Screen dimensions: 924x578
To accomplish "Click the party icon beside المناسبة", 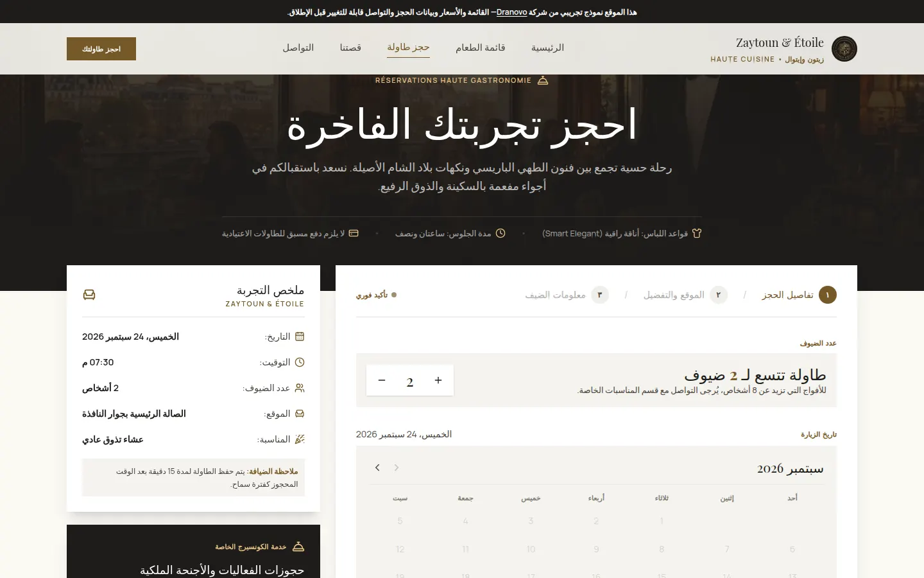I will point(300,439).
